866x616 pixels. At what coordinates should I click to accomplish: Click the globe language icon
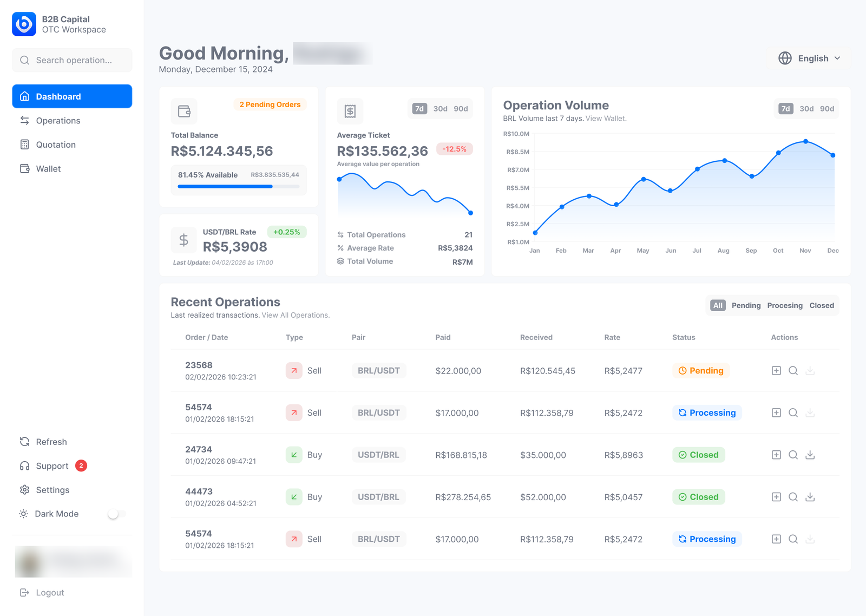[785, 58]
